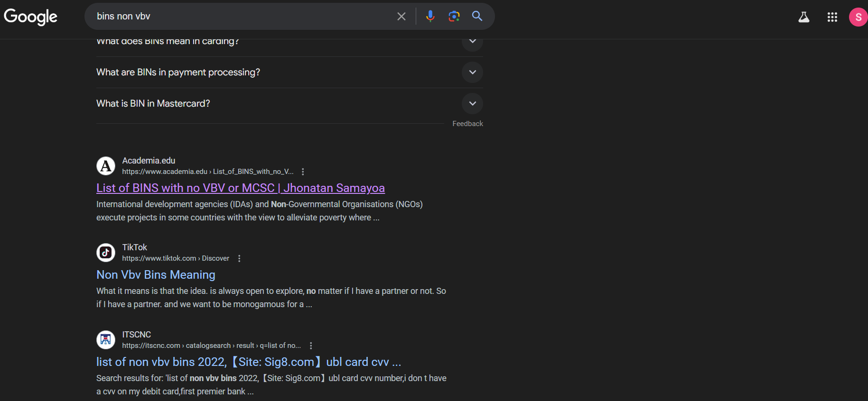Open the "Non Vbv Bins Meaning" result

tap(156, 275)
